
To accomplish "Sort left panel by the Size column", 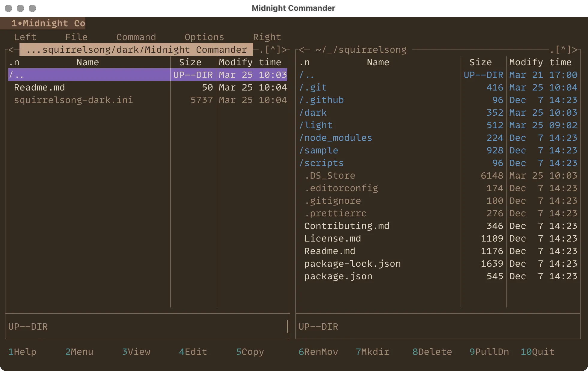I will click(x=191, y=62).
